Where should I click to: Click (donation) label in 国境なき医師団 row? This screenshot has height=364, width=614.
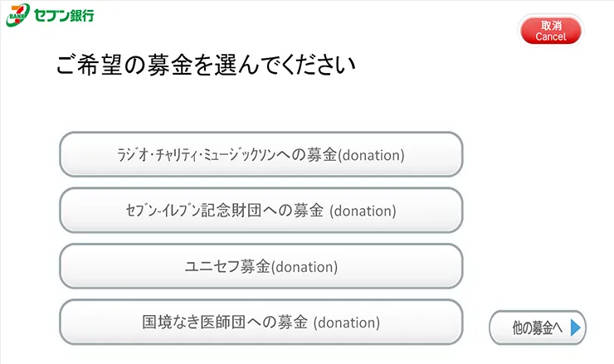(346, 323)
